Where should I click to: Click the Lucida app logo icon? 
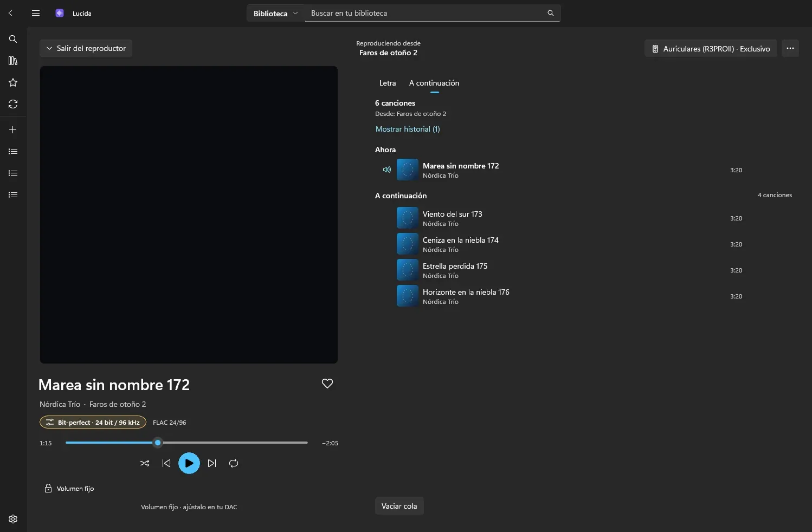(60, 13)
